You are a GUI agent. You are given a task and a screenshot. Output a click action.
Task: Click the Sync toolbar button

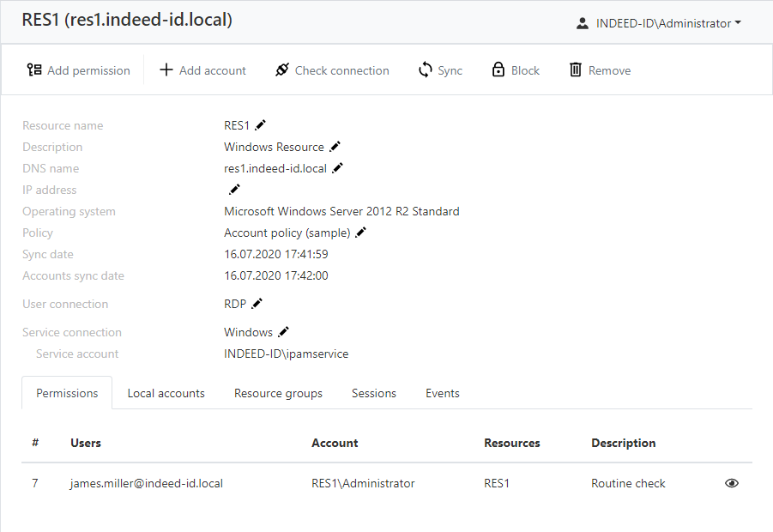(440, 70)
